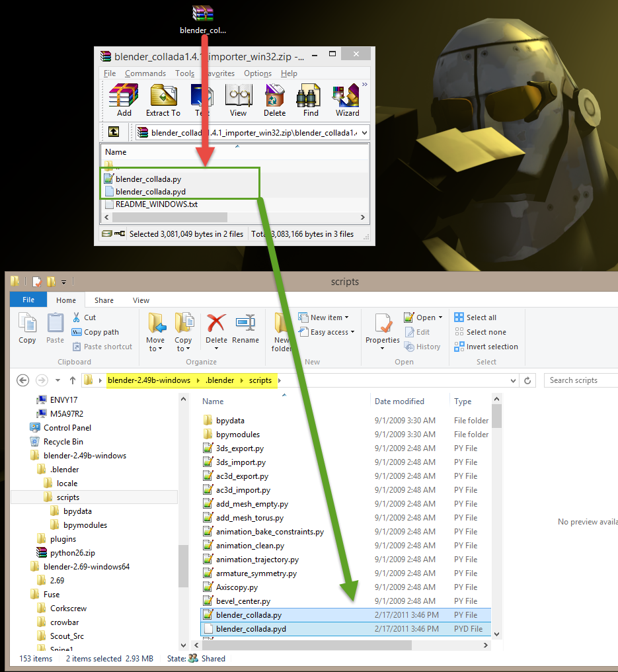618x672 pixels.
Task: Click the Refresh button beside the address bar
Action: pos(527,380)
